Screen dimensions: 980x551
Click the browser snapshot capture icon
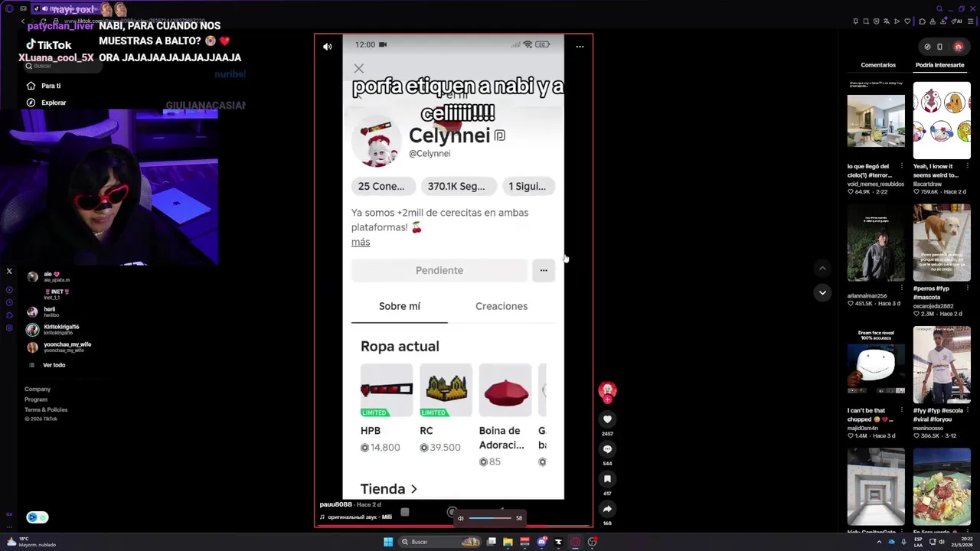coord(866,21)
